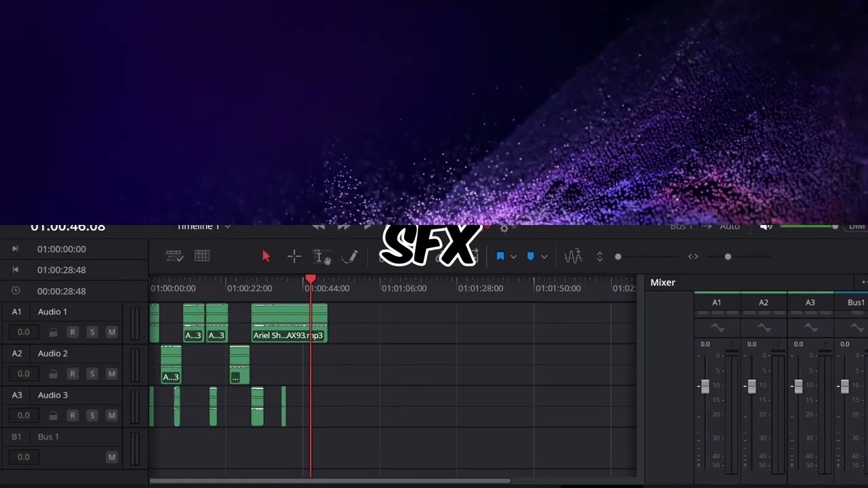Click the range In point icon
Screen dimensions: 868x488
15,249
